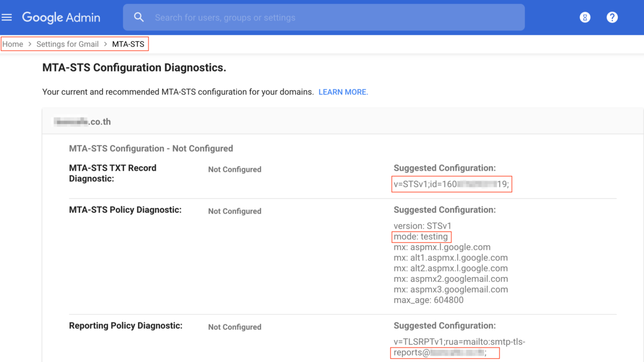
Task: Navigate to Home via the breadcrumb
Action: tap(12, 44)
